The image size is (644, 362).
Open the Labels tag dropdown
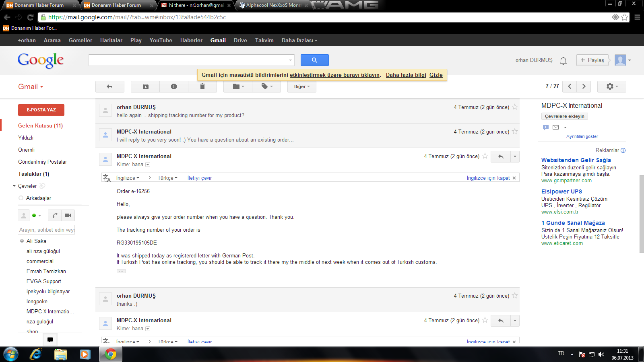click(x=266, y=86)
